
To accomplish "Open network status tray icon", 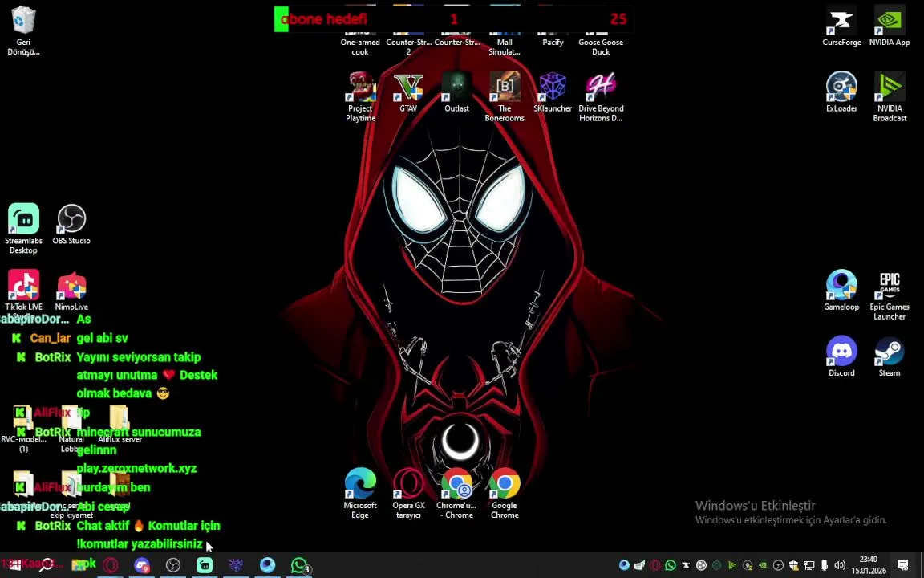I will (808, 565).
